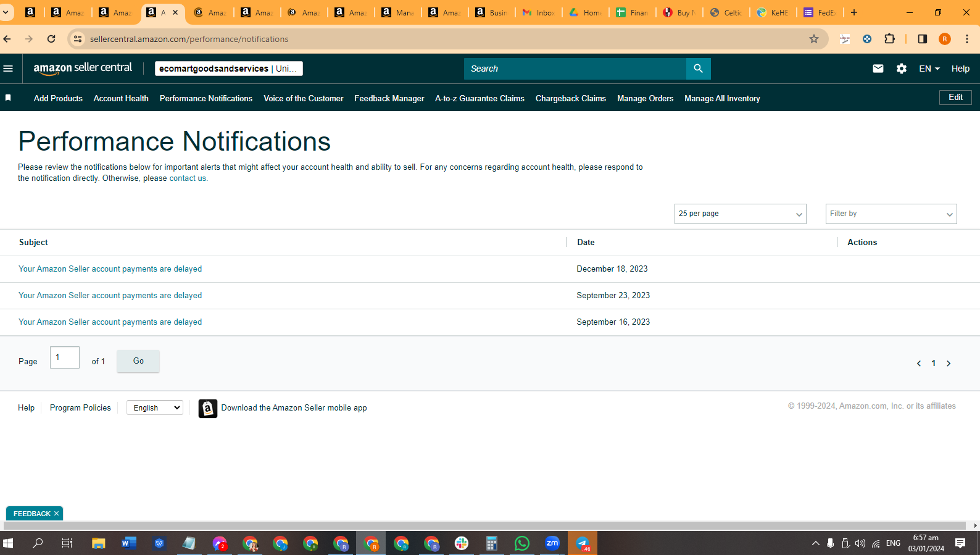Open ecomartgoodsandservices account switcher
The image size is (980, 555).
click(x=228, y=69)
